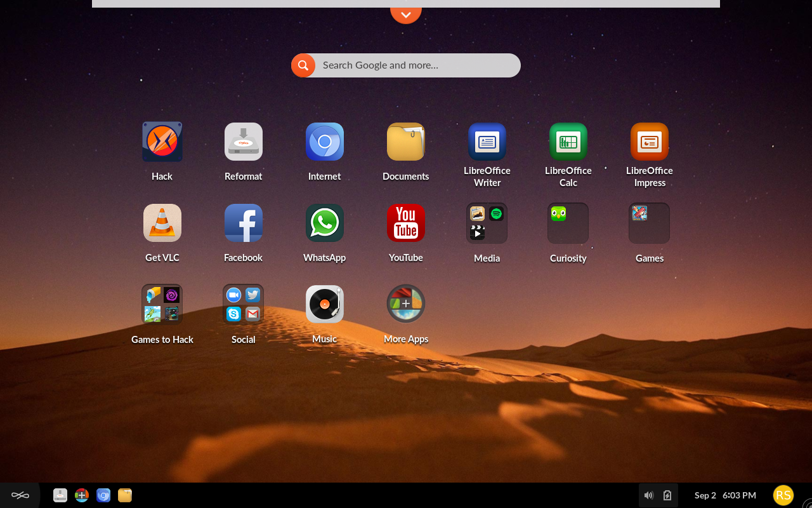Open the Documents folder from taskbar
812x508 pixels.
tap(125, 495)
